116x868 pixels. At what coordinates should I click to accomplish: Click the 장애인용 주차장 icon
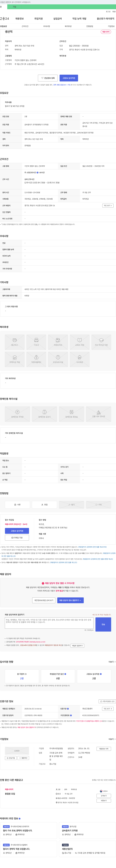pos(18,414)
